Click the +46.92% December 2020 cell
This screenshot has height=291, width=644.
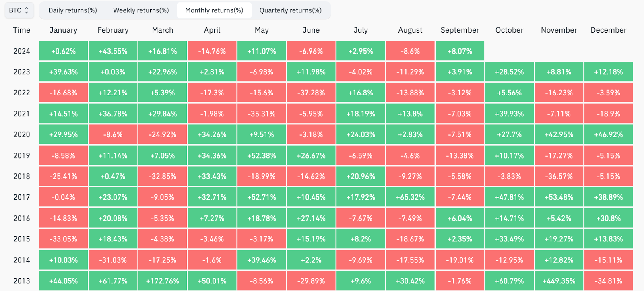pos(608,135)
